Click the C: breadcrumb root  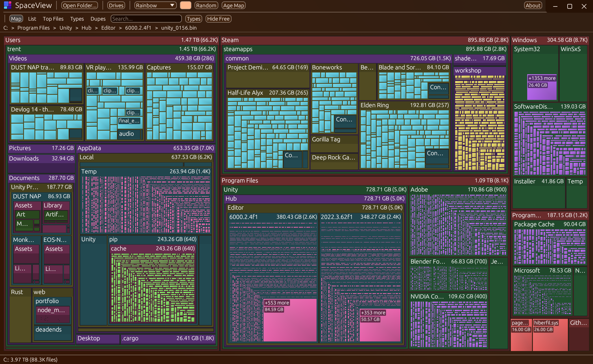point(6,28)
